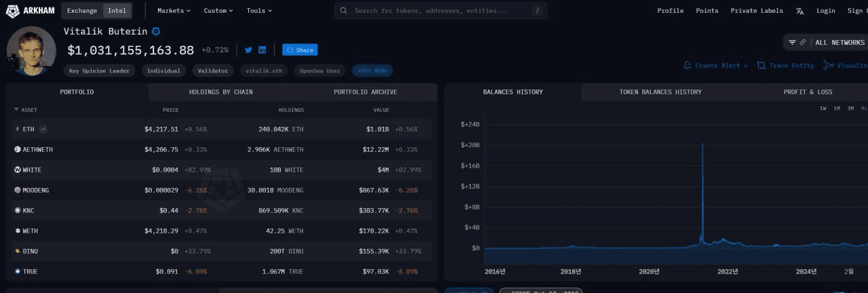Click the ETH token icon
The width and height of the screenshot is (868, 293).
tap(18, 129)
